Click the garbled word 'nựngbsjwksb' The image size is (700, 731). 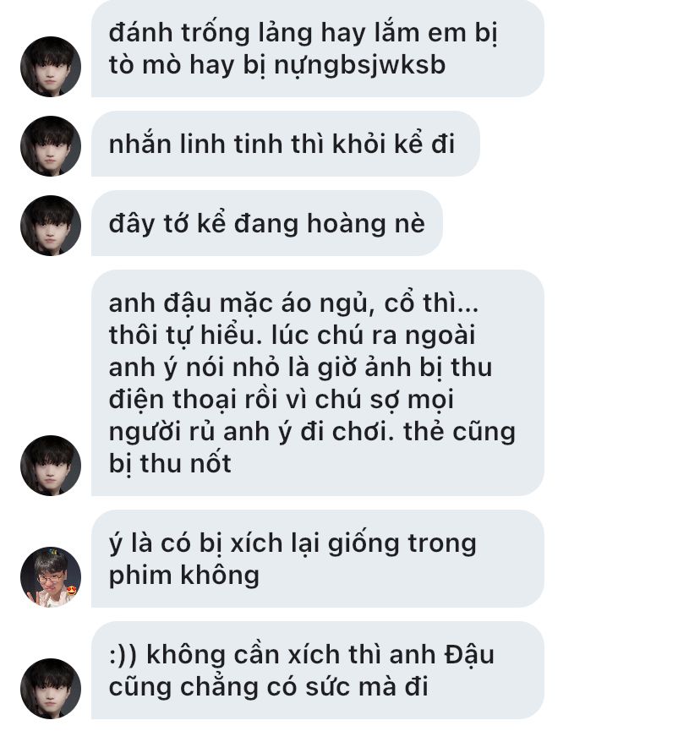click(359, 65)
